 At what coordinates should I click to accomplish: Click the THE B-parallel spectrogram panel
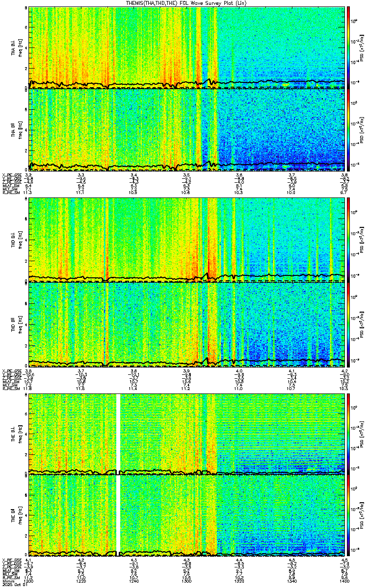coord(187,515)
